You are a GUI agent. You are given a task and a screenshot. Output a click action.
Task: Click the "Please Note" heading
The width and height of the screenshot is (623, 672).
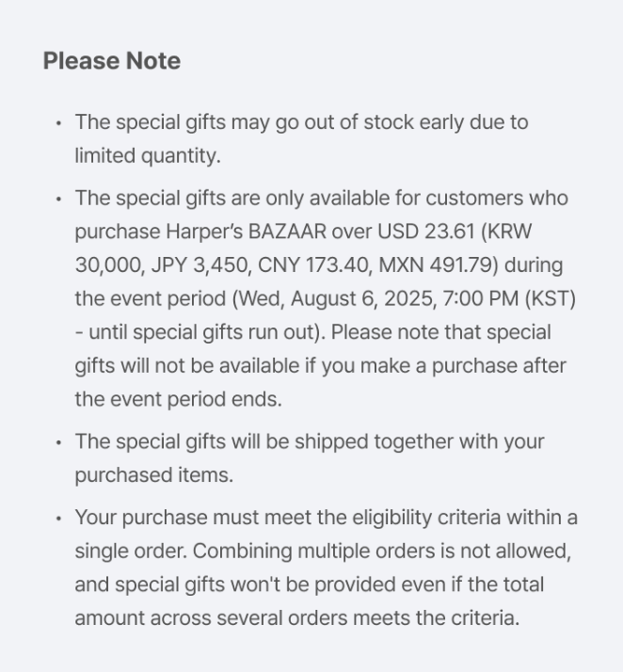click(112, 61)
